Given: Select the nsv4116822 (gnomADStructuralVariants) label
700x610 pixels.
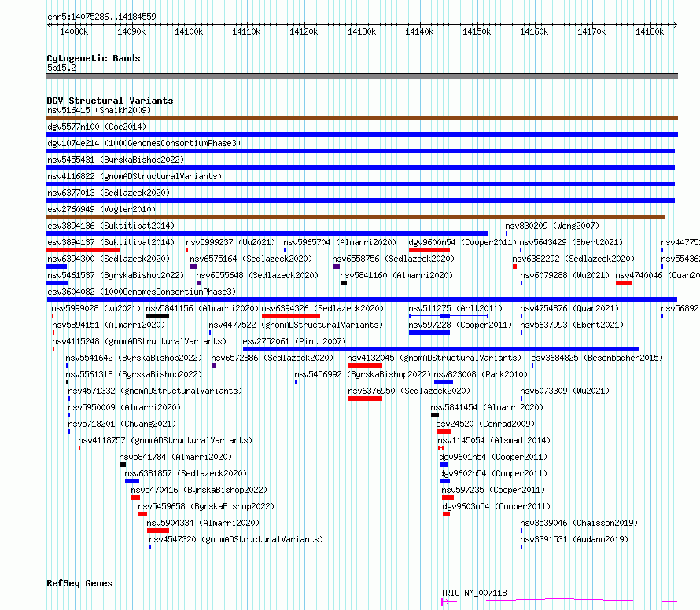Looking at the screenshot, I should pyautogui.click(x=134, y=176).
